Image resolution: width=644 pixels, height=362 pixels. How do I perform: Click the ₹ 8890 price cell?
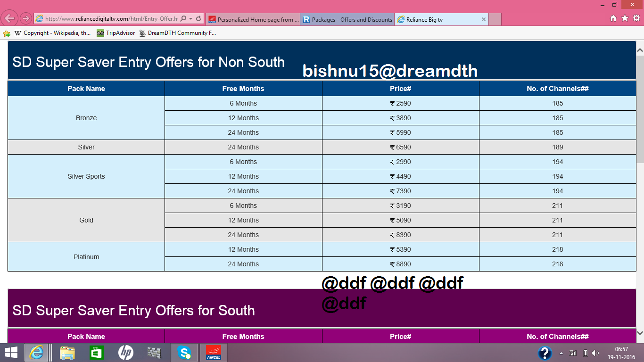click(x=401, y=264)
